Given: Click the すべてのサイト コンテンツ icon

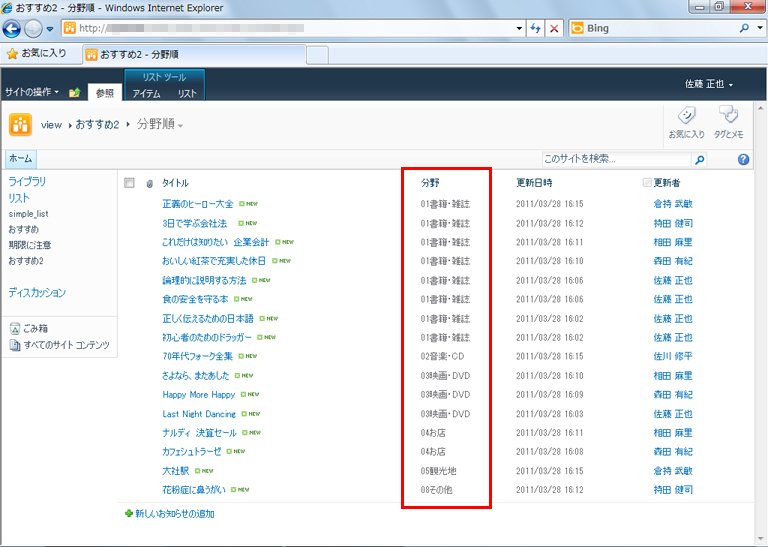Looking at the screenshot, I should (15, 345).
